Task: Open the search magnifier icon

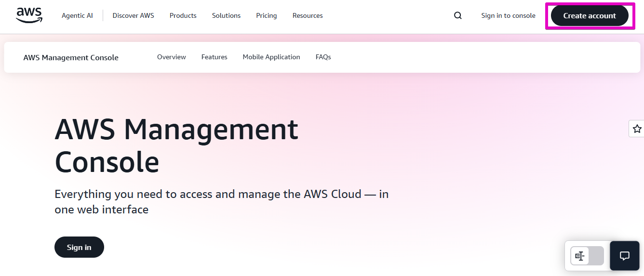Action: tap(458, 15)
